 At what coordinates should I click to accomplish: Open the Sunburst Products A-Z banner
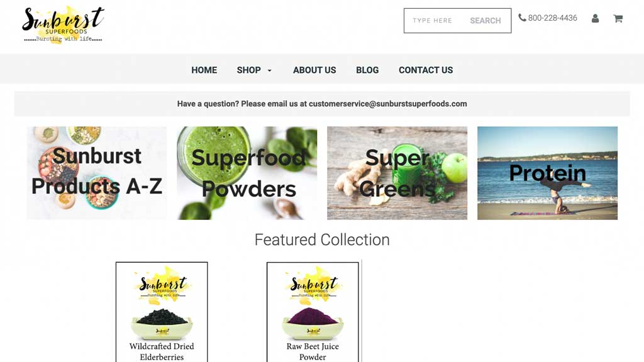(x=97, y=173)
